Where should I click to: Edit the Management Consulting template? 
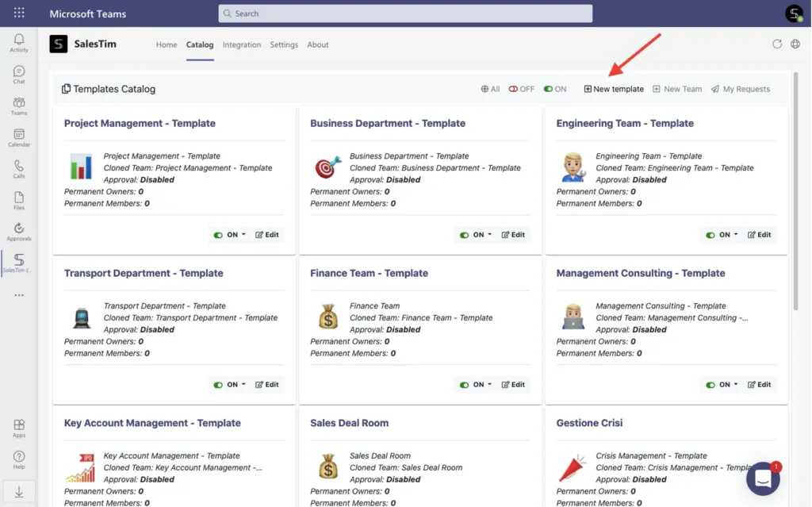[x=759, y=385]
